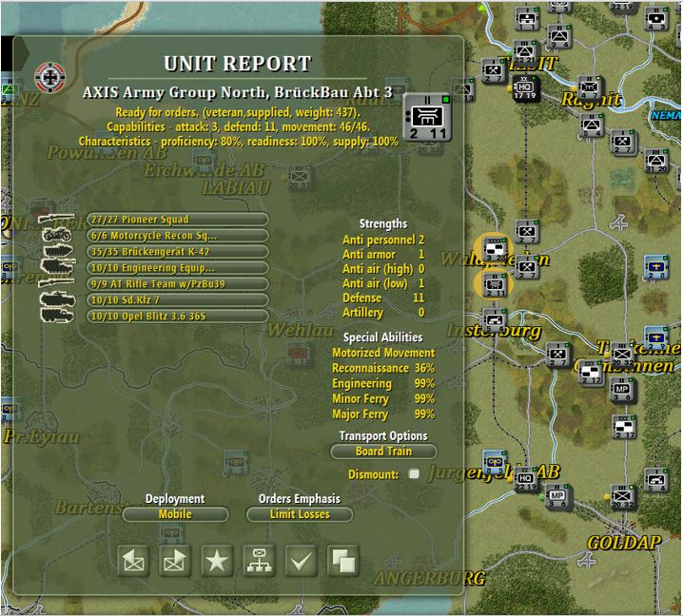Go to next unit with right-arrow envelope icon
683x616 pixels.
click(174, 560)
